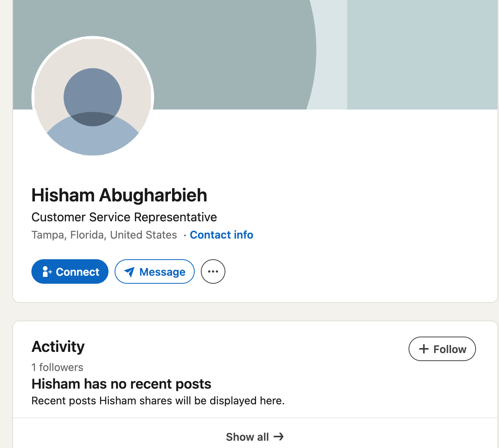Click the arrow icon after Show all

[279, 437]
